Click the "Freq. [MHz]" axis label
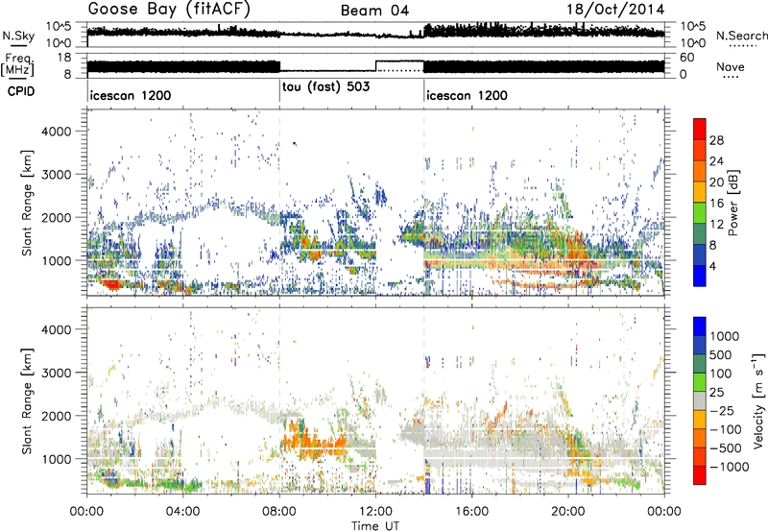 17,64
